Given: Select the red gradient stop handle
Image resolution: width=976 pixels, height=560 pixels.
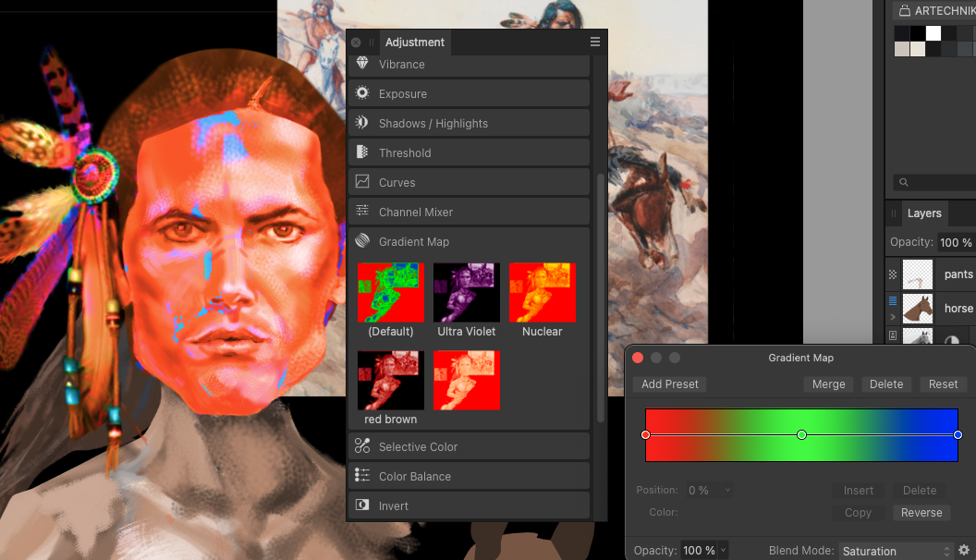Looking at the screenshot, I should pyautogui.click(x=645, y=434).
